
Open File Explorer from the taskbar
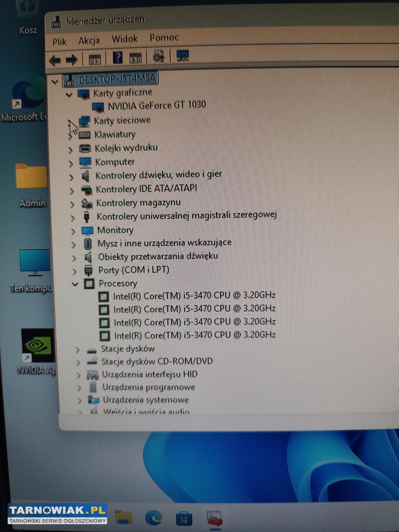(x=123, y=518)
